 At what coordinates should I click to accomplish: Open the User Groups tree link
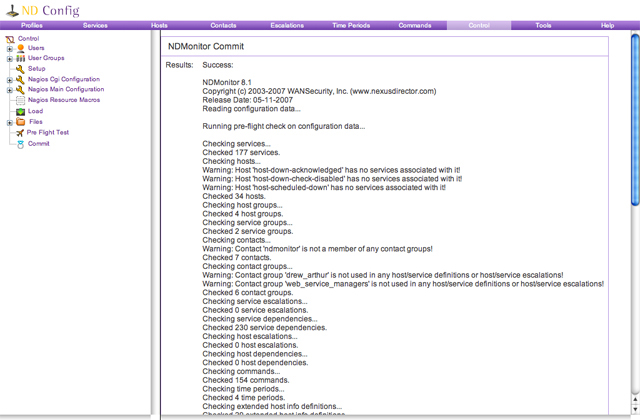[46, 58]
